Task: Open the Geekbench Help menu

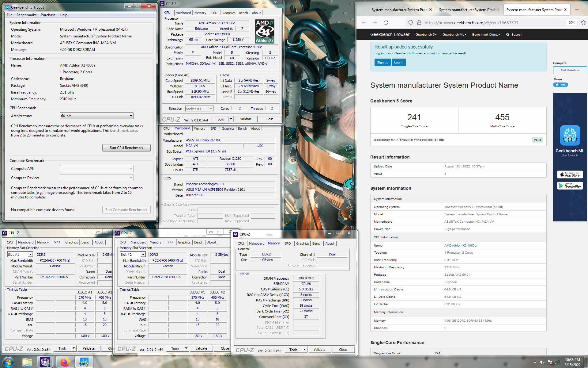Action: 63,15
